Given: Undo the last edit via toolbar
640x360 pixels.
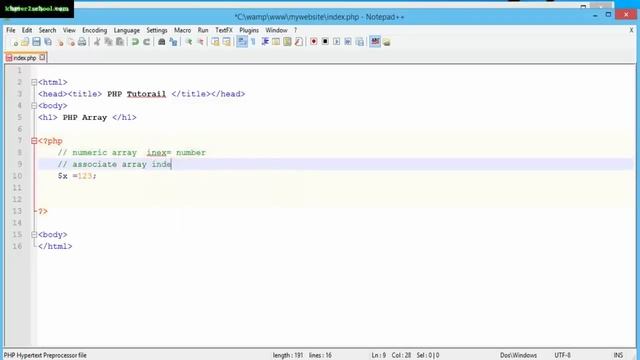Looking at the screenshot, I should pos(135,42).
